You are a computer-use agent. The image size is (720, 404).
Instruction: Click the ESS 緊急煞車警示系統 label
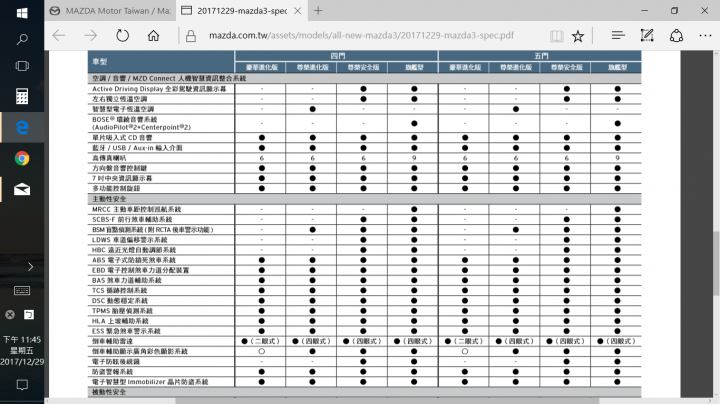pyautogui.click(x=126, y=331)
